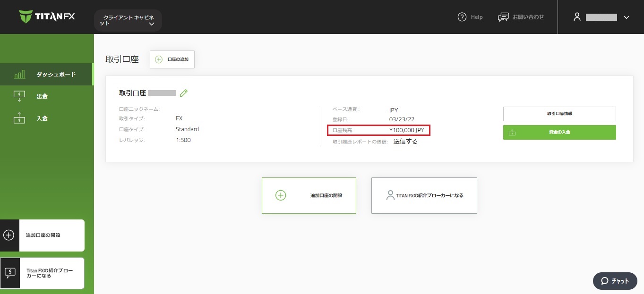Viewport: 644px width, 294px height.
Task: Open the Help link text
Action: click(477, 17)
